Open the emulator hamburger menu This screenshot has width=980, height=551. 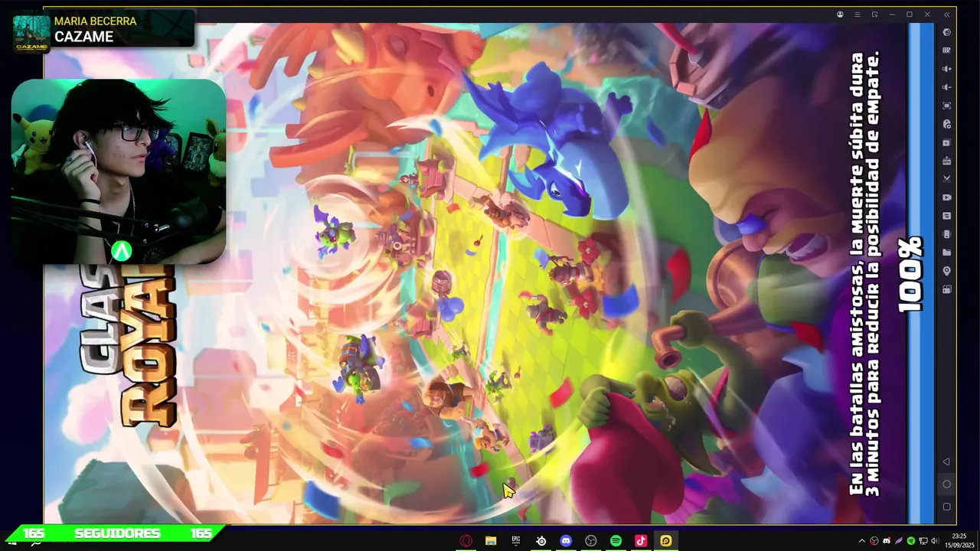857,15
